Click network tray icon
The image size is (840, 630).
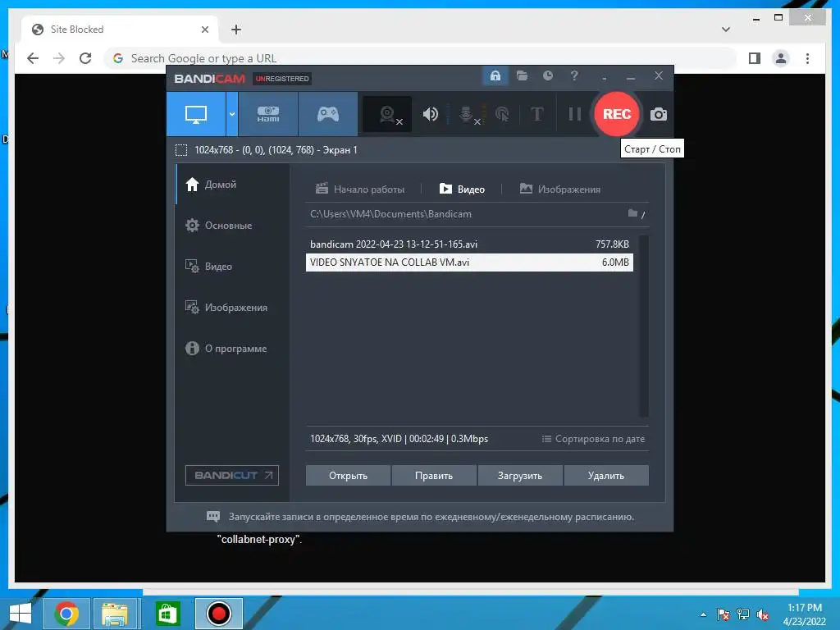(x=743, y=614)
